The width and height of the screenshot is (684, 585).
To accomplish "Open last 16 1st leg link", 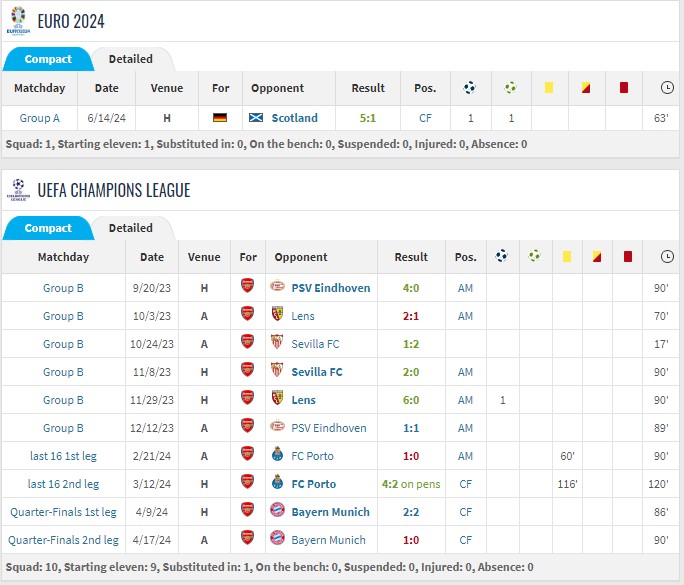I will point(63,456).
